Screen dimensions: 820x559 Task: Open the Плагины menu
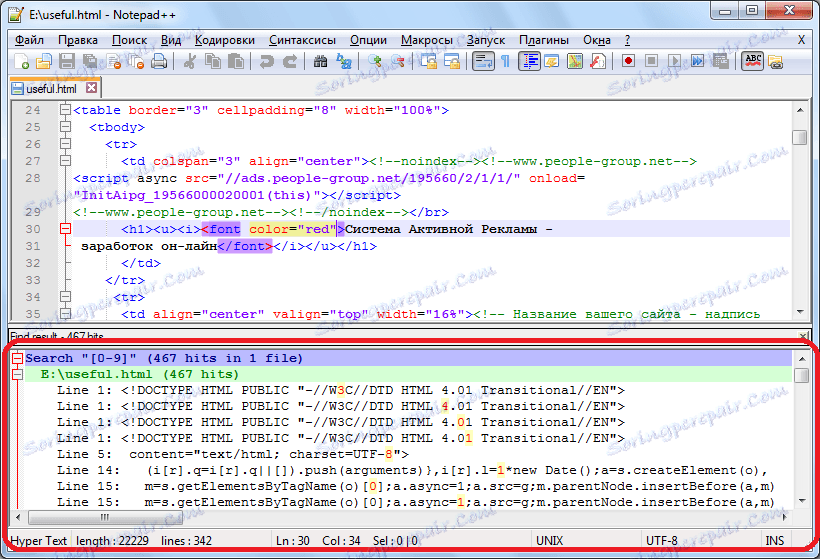544,40
